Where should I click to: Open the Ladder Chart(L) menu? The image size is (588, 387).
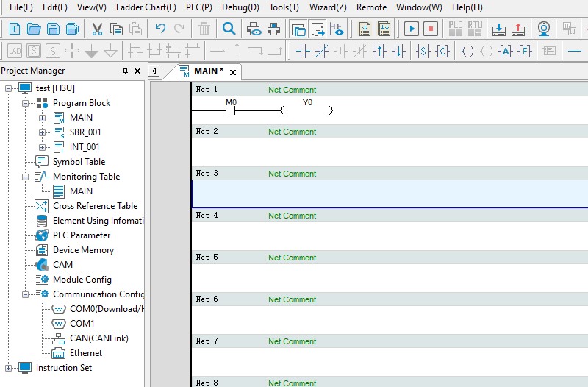[146, 7]
